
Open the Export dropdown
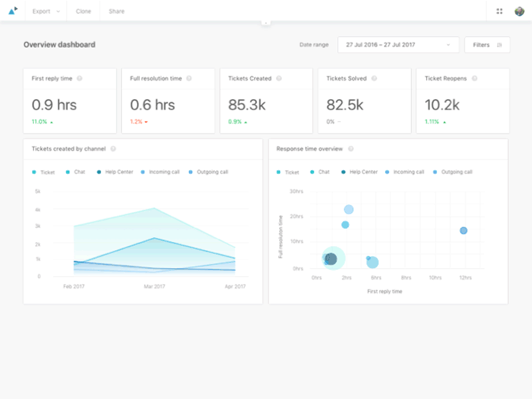(45, 11)
